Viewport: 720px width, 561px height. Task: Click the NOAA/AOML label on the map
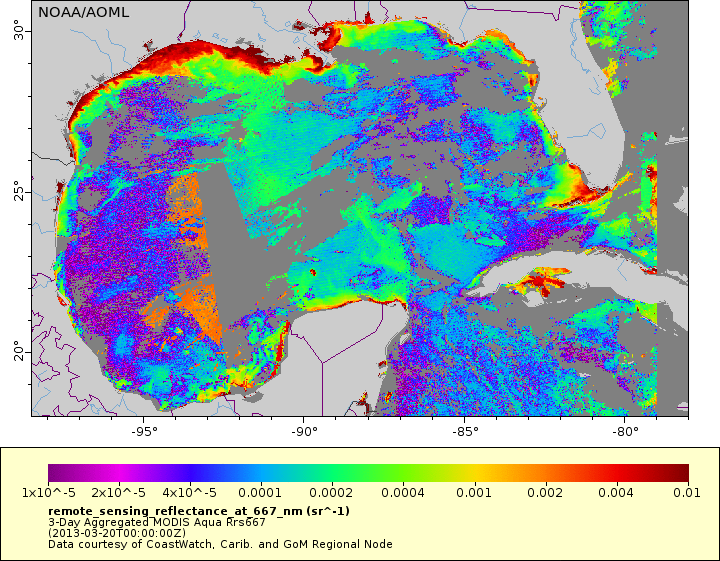(83, 12)
